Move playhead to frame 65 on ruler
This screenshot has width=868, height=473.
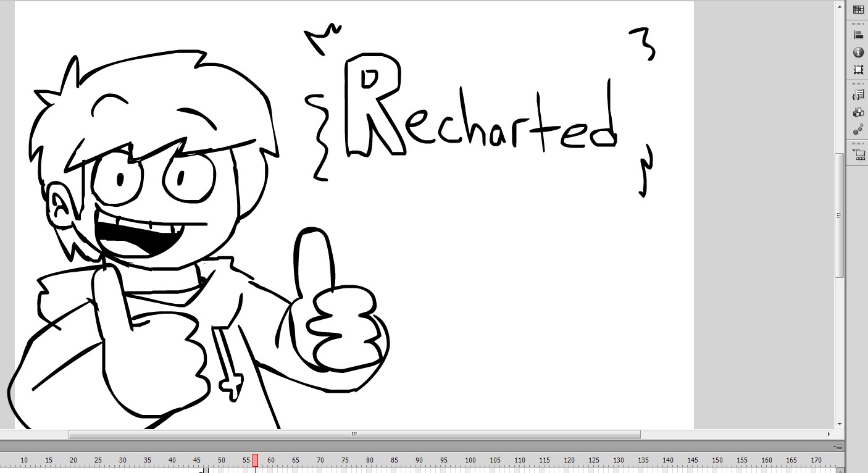click(296, 460)
